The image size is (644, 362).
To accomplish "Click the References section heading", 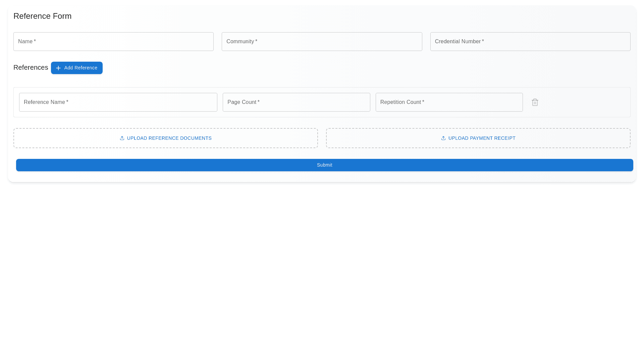I will coord(31,67).
